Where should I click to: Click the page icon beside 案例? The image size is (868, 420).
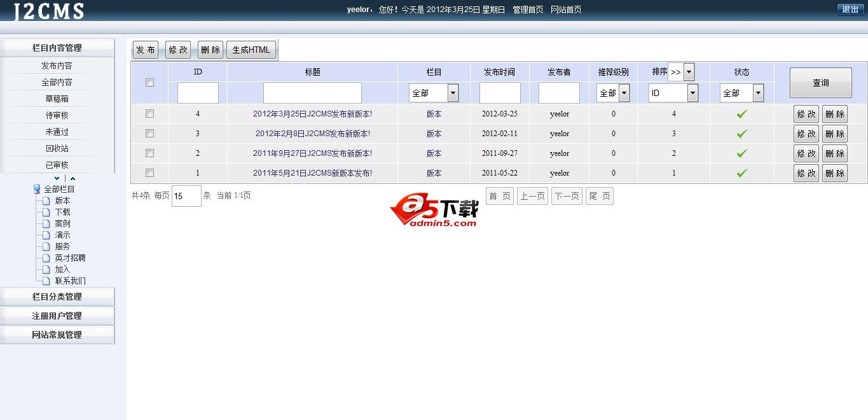point(47,223)
